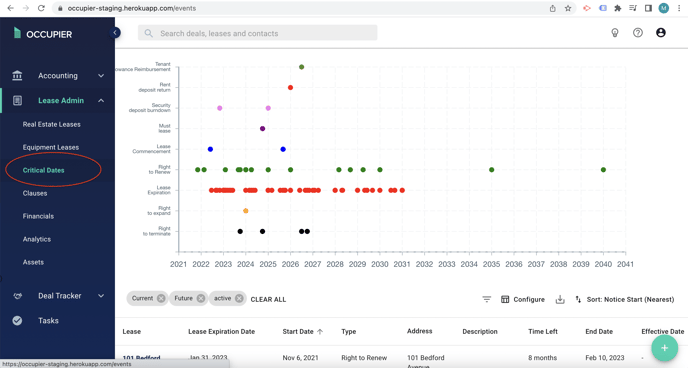Open the Configure columns button
The height and width of the screenshot is (368, 688).
[523, 299]
